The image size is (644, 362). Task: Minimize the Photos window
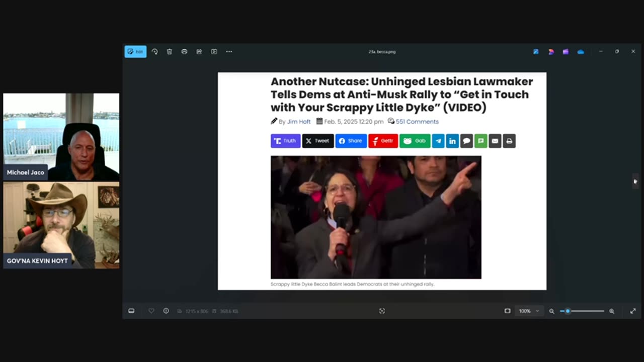click(600, 51)
